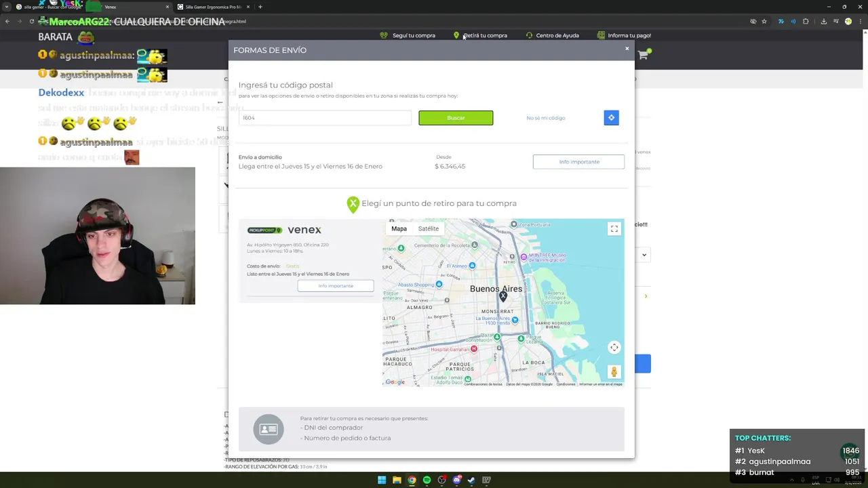
Task: Click the Venex pickup point logo
Action: pos(284,230)
